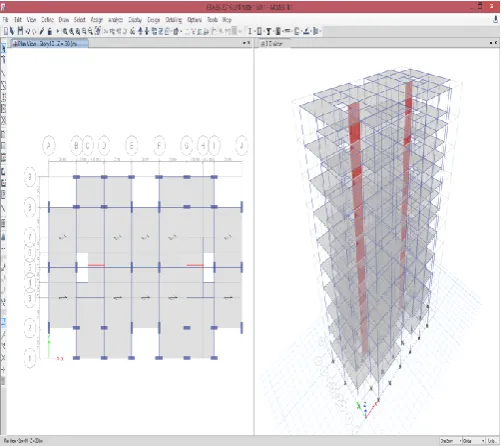Screen dimensions: 503x446
Task: Open the File menu
Action: [x=5, y=20]
